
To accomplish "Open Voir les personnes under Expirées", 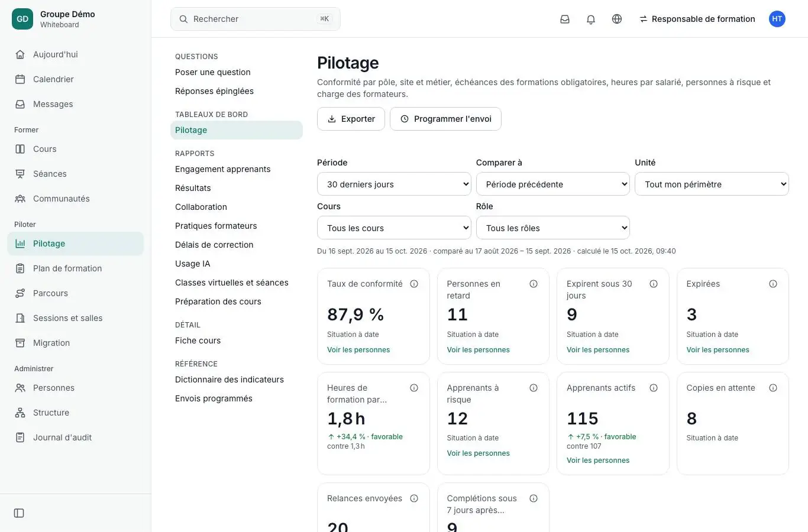I will coord(718,350).
